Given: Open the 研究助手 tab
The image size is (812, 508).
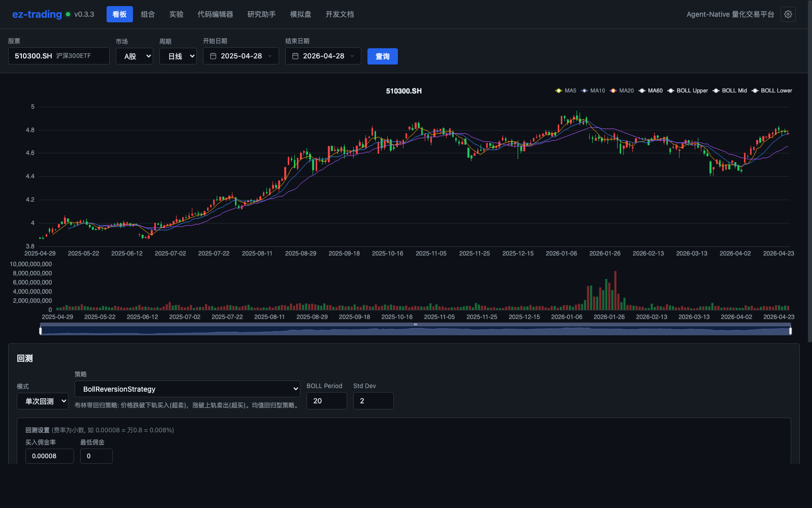Looking at the screenshot, I should point(261,14).
